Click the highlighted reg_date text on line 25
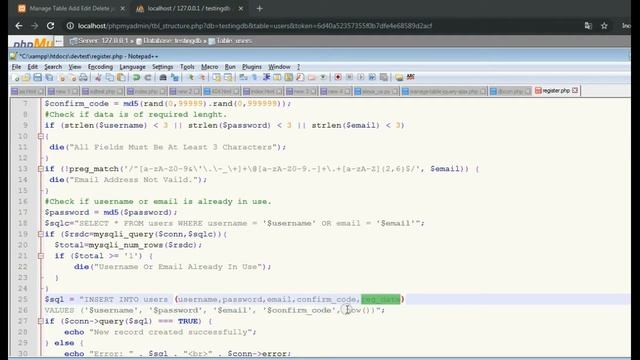 [x=380, y=300]
